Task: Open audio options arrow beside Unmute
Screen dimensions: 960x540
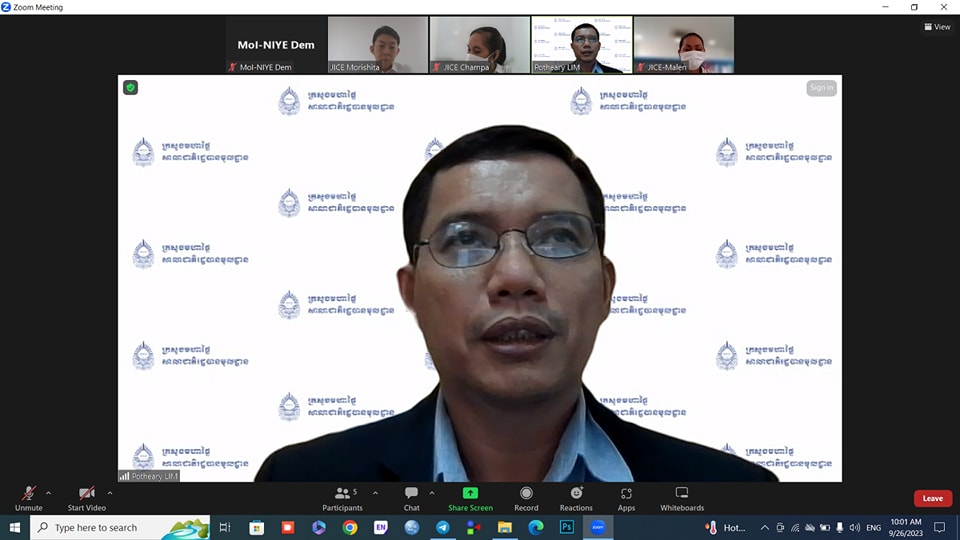Action: 48,493
